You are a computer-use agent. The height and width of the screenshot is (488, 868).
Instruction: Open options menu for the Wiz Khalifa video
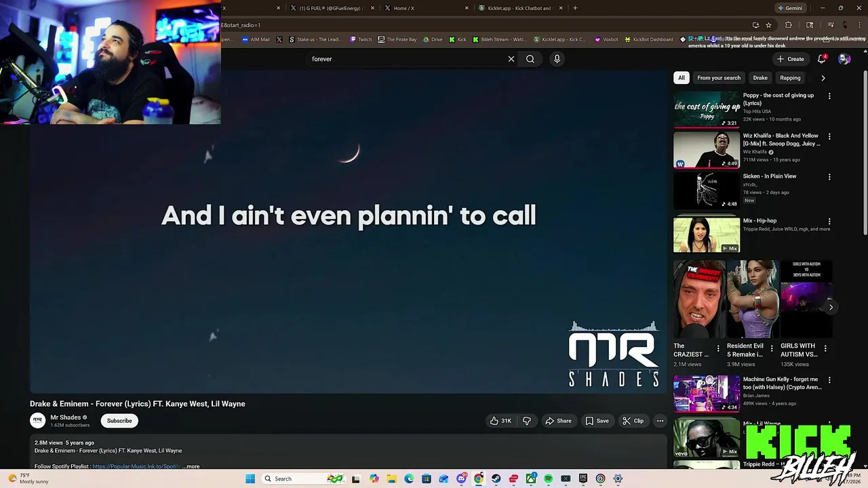tap(829, 137)
